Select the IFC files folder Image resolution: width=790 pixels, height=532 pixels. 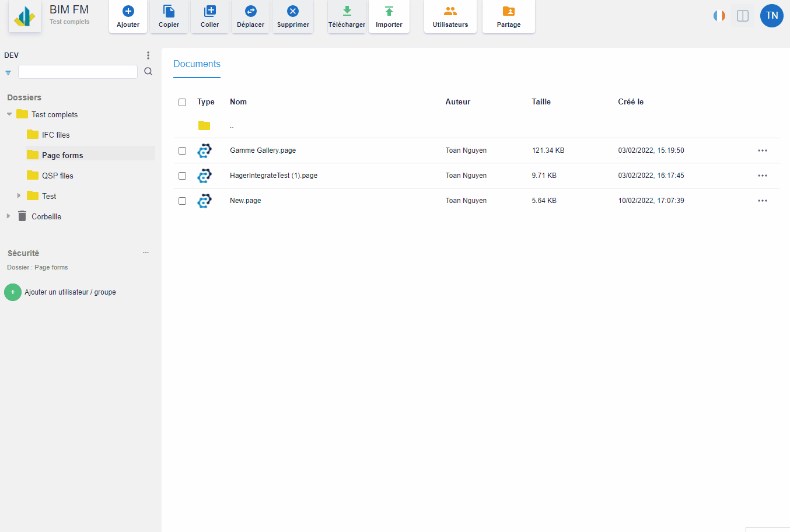[55, 135]
